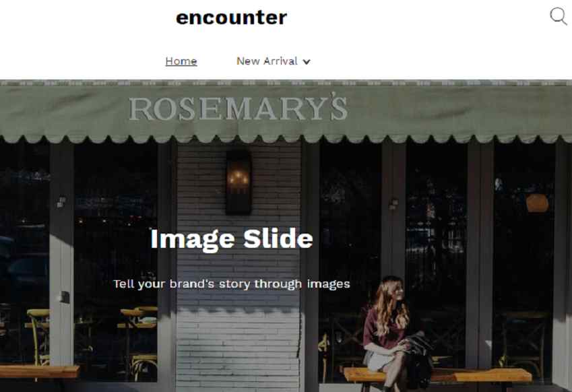Open the New Arrival menu
Image resolution: width=572 pixels, height=392 pixels.
267,61
